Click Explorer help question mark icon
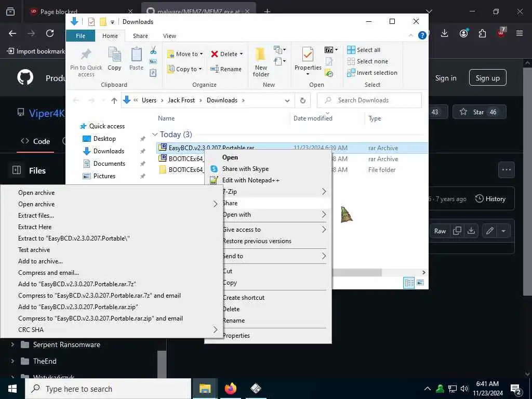The height and width of the screenshot is (399, 532). point(422,35)
